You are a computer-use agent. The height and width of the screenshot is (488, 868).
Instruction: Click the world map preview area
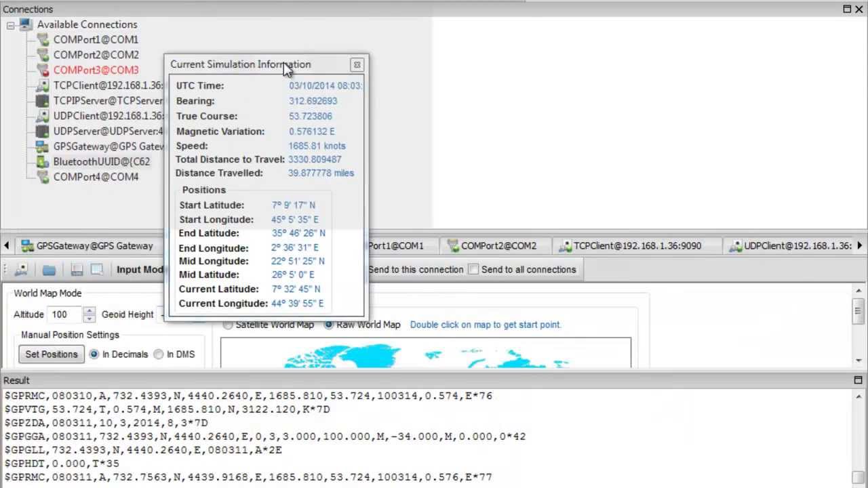(425, 352)
